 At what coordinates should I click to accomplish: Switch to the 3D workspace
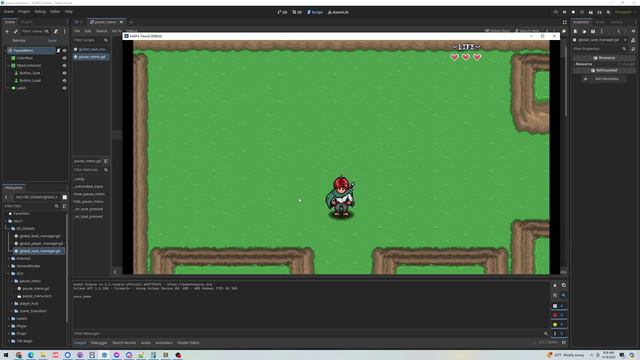coord(297,12)
